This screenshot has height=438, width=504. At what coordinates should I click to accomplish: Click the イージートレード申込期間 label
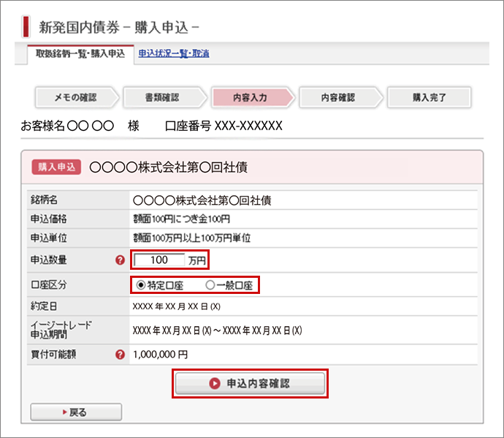click(x=61, y=330)
